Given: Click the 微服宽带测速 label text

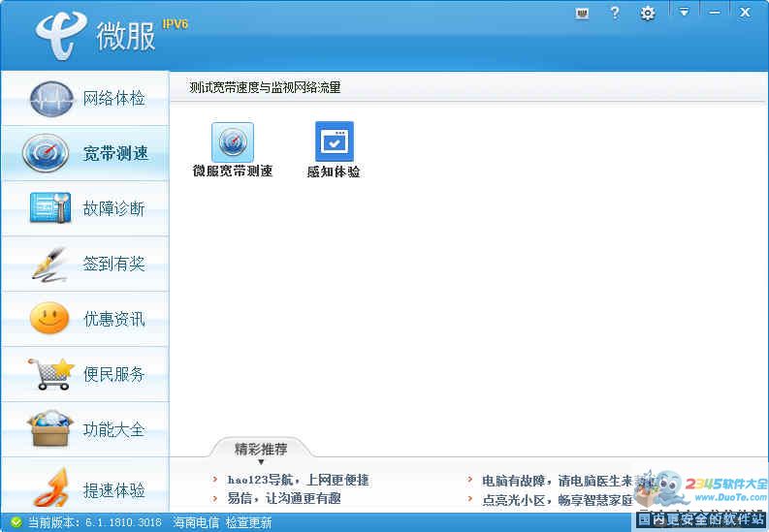Looking at the screenshot, I should coord(233,171).
